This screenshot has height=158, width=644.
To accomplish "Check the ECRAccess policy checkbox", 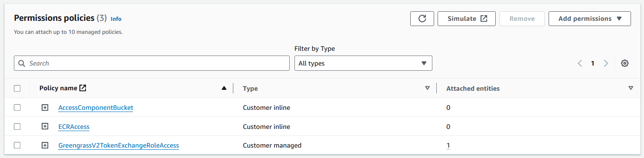I will tap(17, 127).
